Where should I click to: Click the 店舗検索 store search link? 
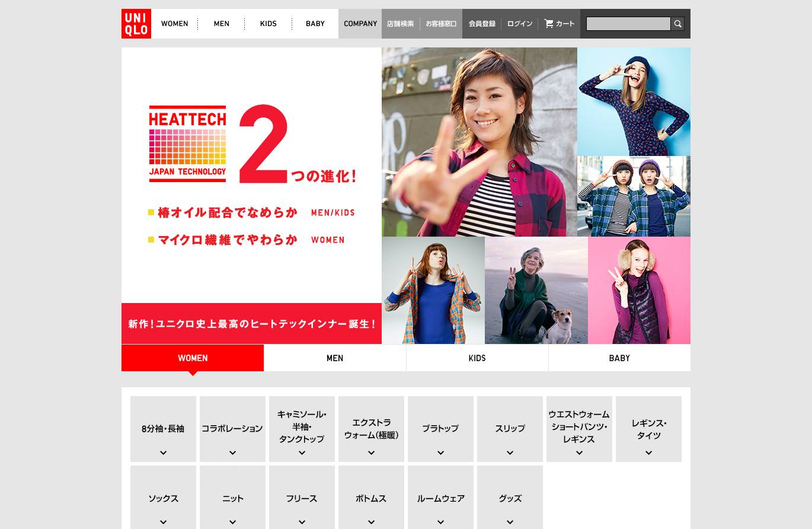401,24
